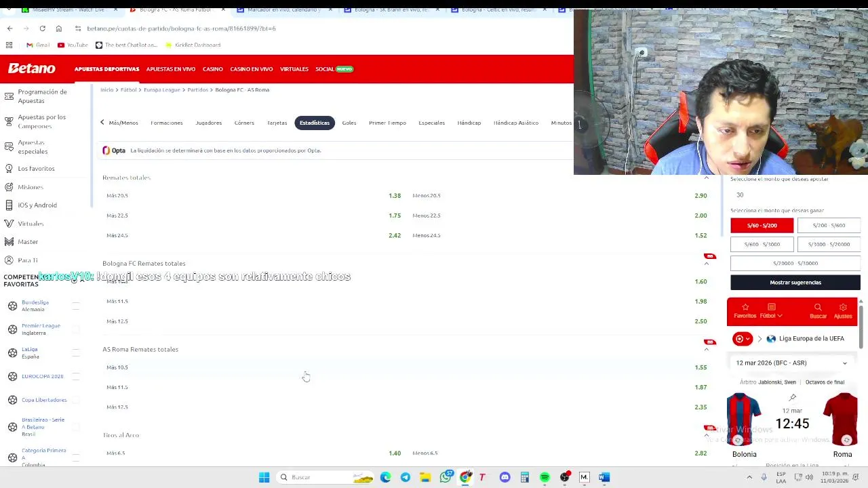Collapse the Tiros al Arco section
868x488 pixels.
706,435
